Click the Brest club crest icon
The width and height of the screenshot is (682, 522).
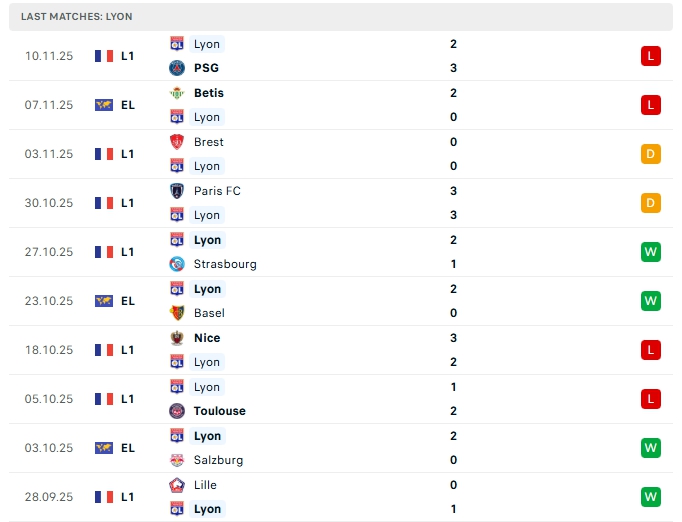177,142
